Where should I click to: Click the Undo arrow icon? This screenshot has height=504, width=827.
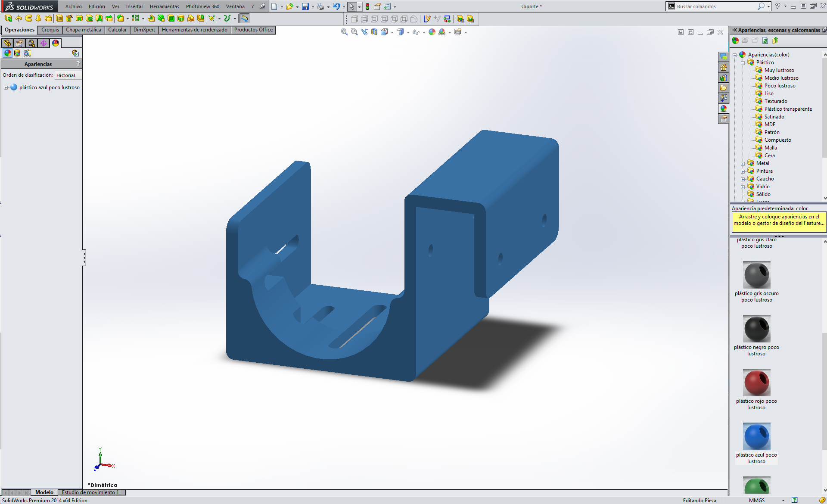click(336, 6)
